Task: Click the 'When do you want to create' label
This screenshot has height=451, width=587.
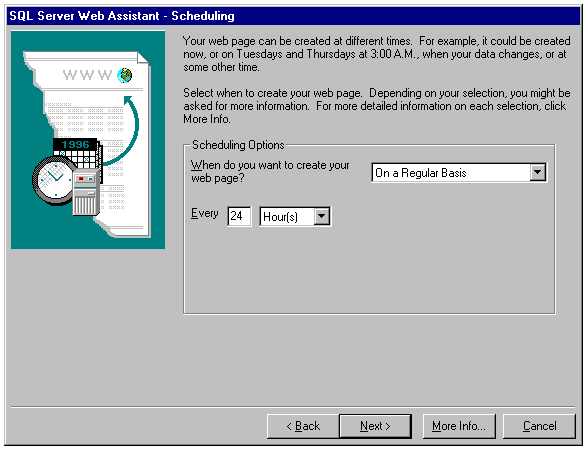Action: click(270, 171)
